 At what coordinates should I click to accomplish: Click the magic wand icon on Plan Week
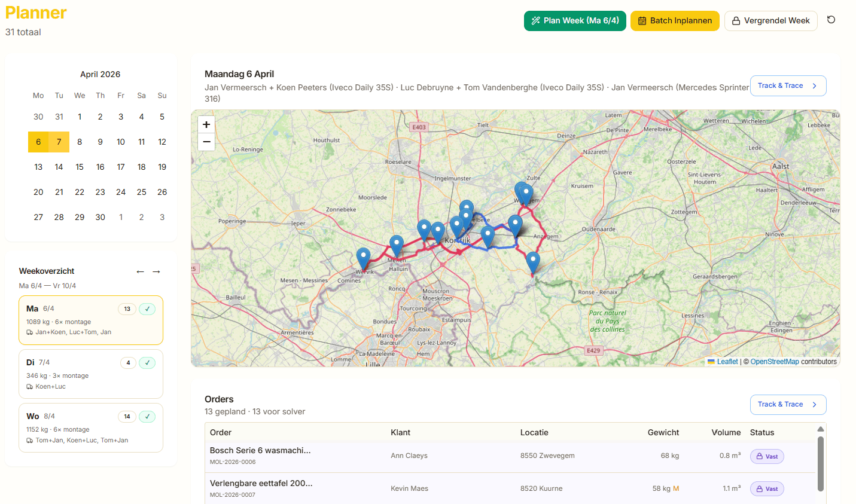[536, 20]
